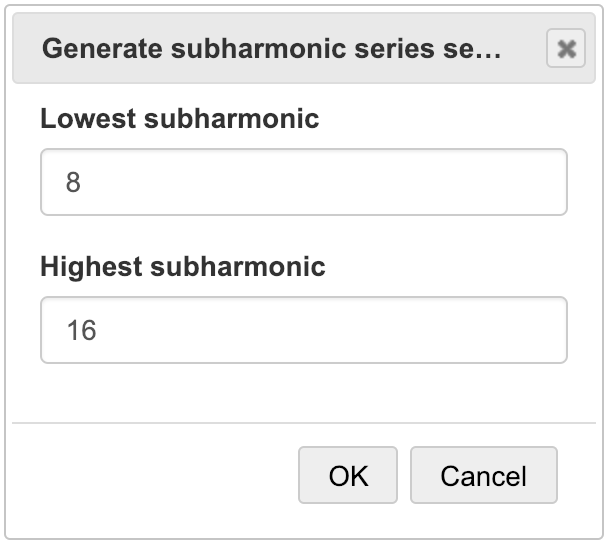Focus the field containing 8

click(x=303, y=182)
